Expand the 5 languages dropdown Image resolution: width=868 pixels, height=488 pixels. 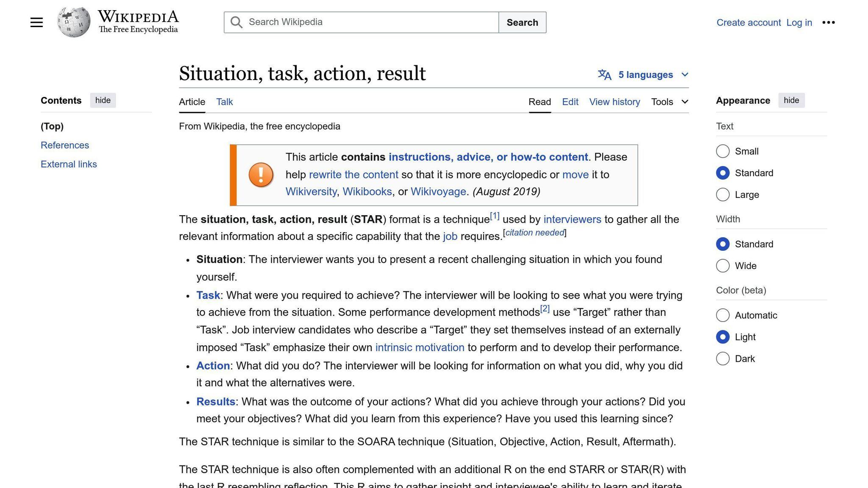pos(643,75)
